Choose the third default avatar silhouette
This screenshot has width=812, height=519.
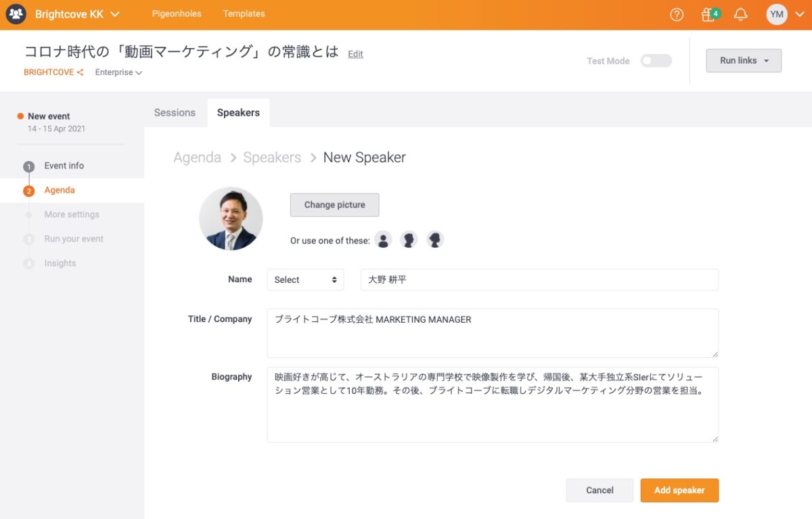coord(435,240)
